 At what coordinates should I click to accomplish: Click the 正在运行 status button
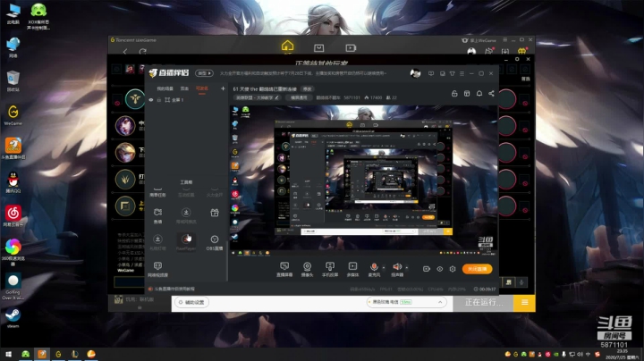pyautogui.click(x=483, y=303)
